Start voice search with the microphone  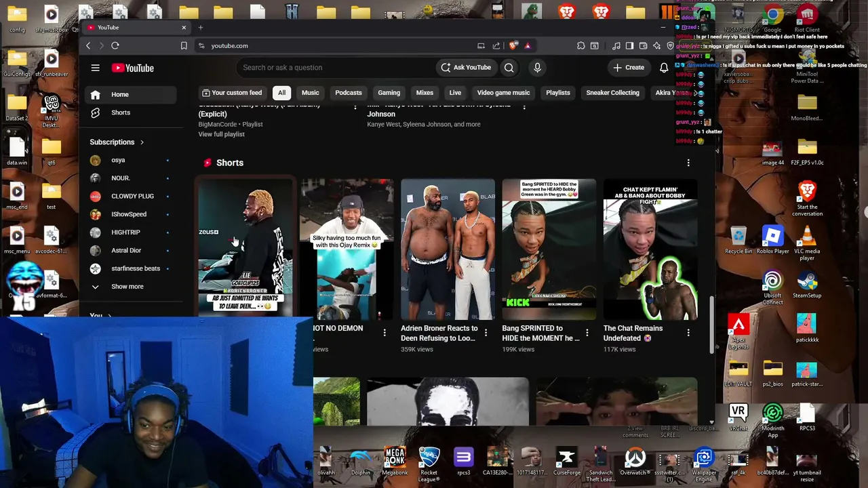tap(537, 68)
